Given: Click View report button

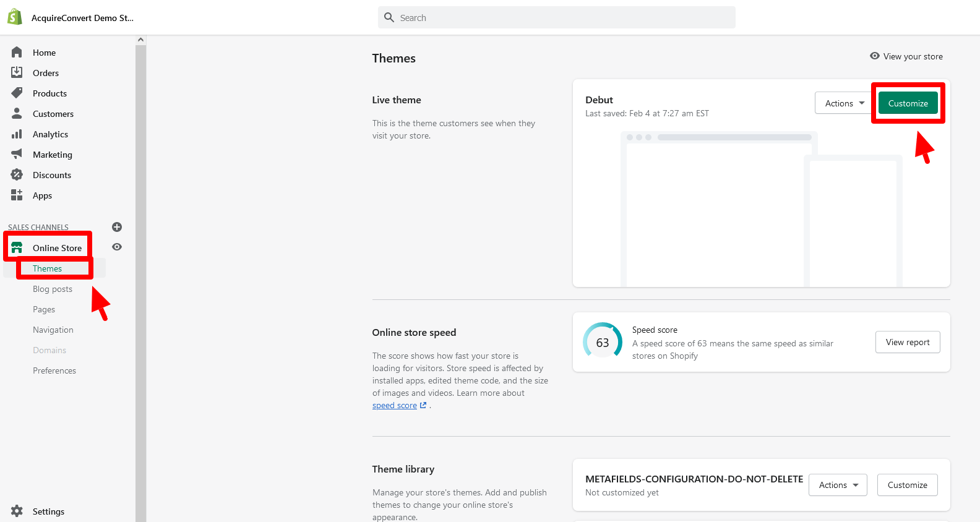Looking at the screenshot, I should (908, 342).
